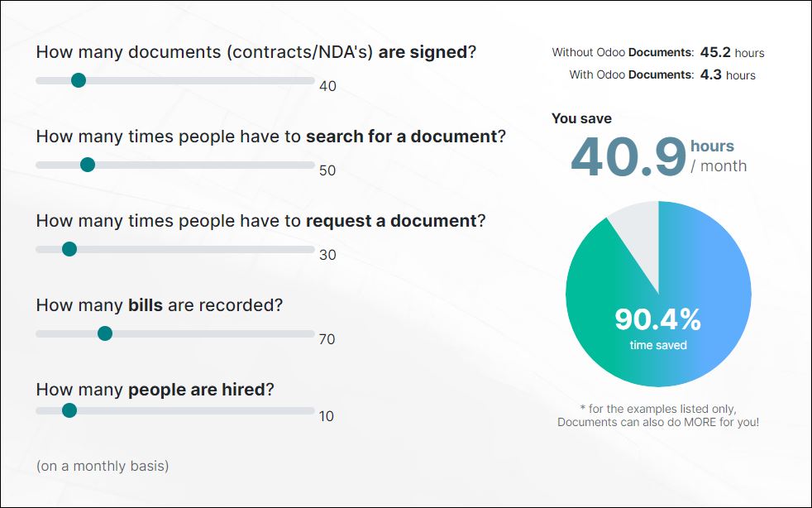Screen dimensions: 812x508
Task: Select the value 40 beside signed slider
Action: coord(327,86)
